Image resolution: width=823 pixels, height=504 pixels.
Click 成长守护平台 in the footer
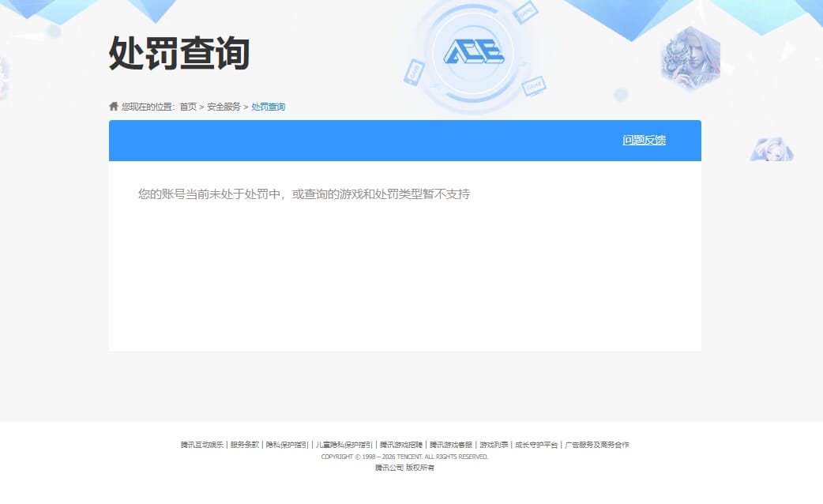point(534,444)
